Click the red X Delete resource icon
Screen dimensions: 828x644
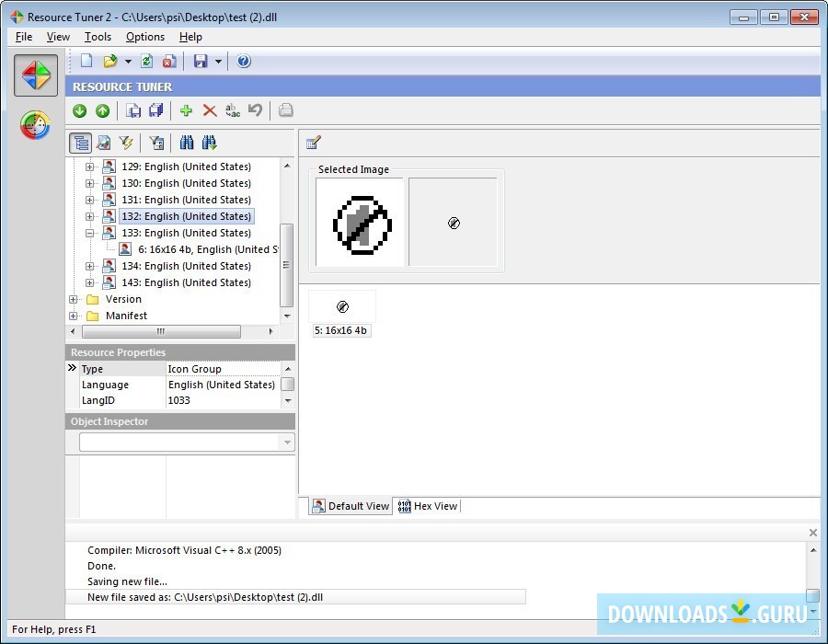tap(210, 110)
